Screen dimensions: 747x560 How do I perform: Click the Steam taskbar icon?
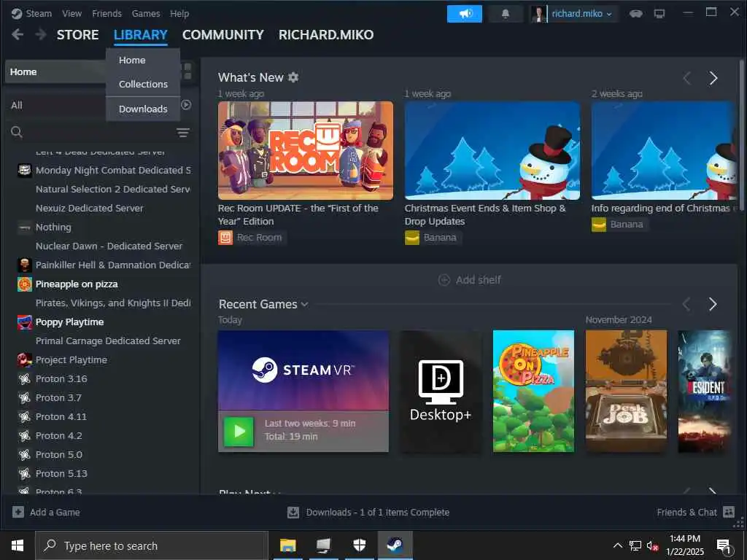(x=395, y=545)
